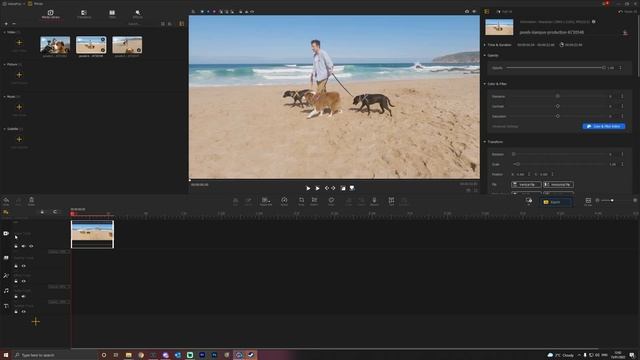This screenshot has height=360, width=640.
Task: Open the Media Library tab
Action: click(51, 14)
